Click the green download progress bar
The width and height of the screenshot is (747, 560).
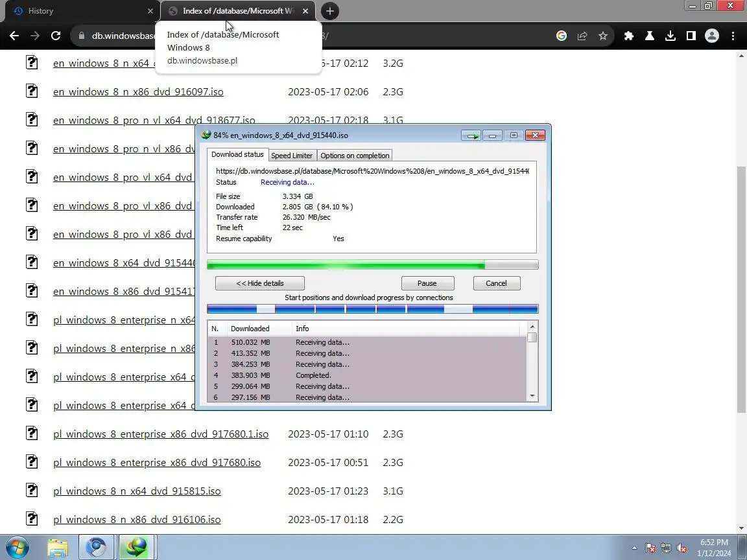pos(373,264)
